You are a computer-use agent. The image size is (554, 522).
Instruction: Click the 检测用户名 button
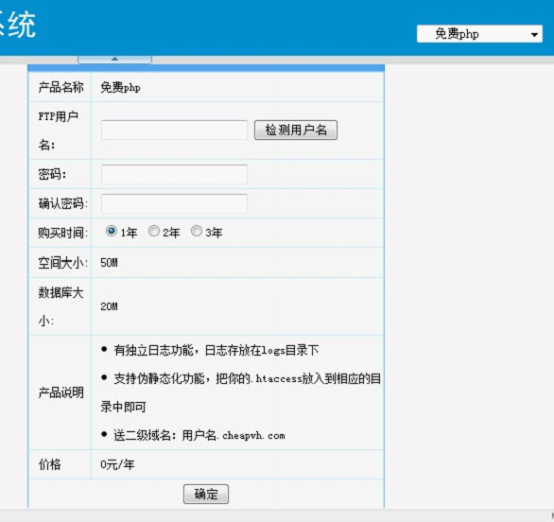click(296, 130)
